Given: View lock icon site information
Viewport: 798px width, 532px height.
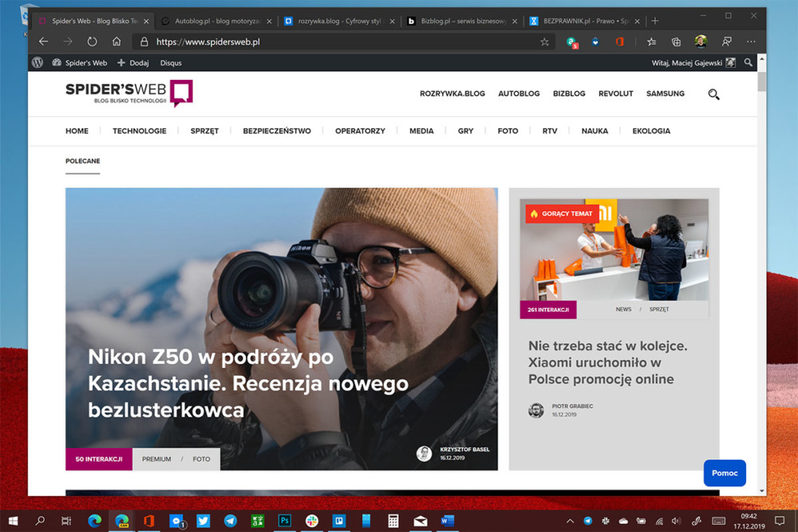Looking at the screenshot, I should point(144,41).
